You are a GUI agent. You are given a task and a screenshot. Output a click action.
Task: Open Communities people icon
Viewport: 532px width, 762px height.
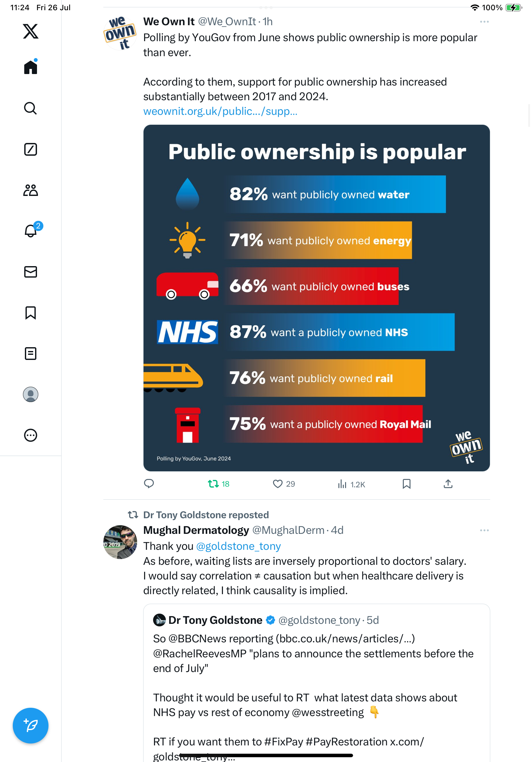coord(31,190)
